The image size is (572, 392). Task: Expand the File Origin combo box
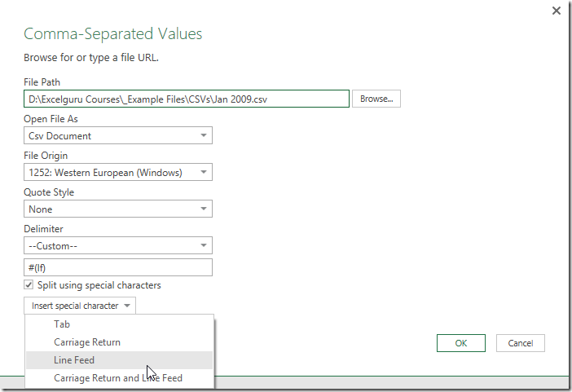point(118,172)
